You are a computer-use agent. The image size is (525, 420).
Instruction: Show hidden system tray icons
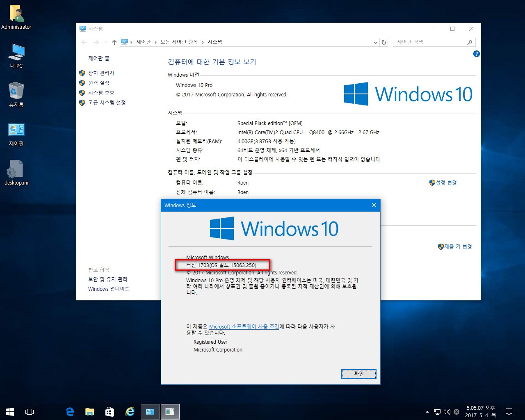tap(427, 412)
